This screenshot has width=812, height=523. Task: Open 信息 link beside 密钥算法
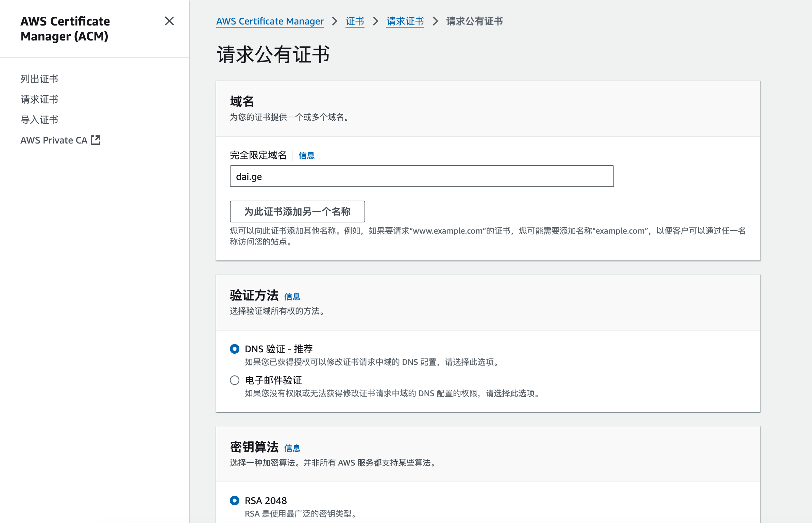(x=292, y=448)
